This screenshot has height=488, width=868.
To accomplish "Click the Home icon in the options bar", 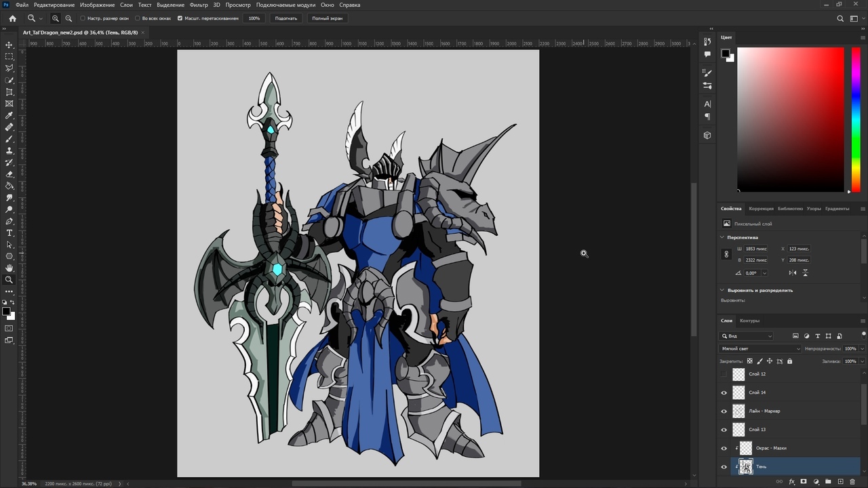I will 12,18.
